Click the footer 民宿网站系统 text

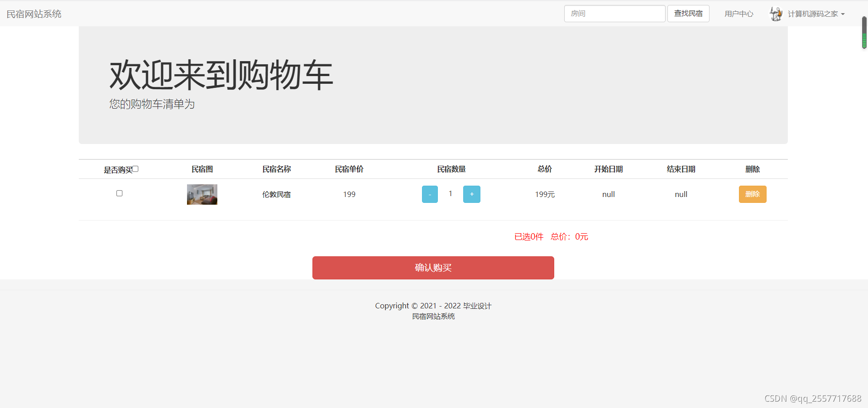pos(433,316)
